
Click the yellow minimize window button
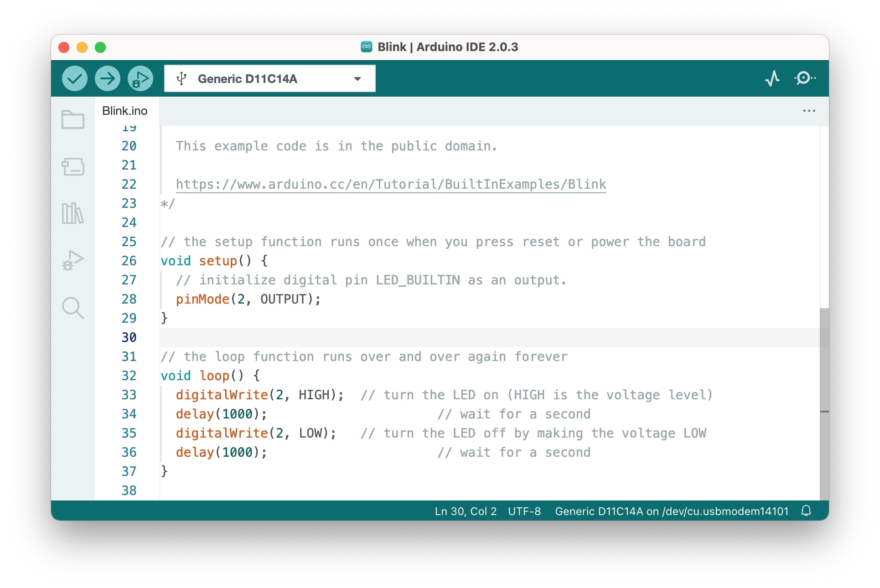[82, 47]
